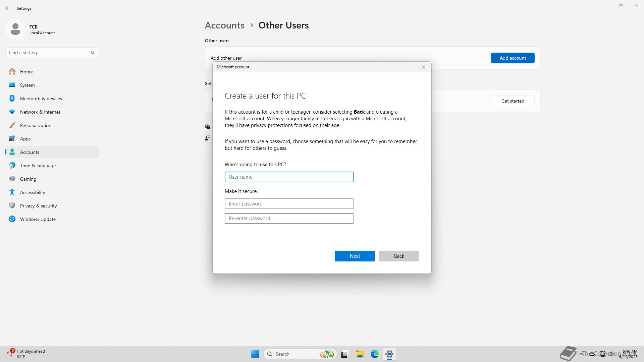Click the Gaming controller icon
This screenshot has width=644, height=362.
(12, 179)
